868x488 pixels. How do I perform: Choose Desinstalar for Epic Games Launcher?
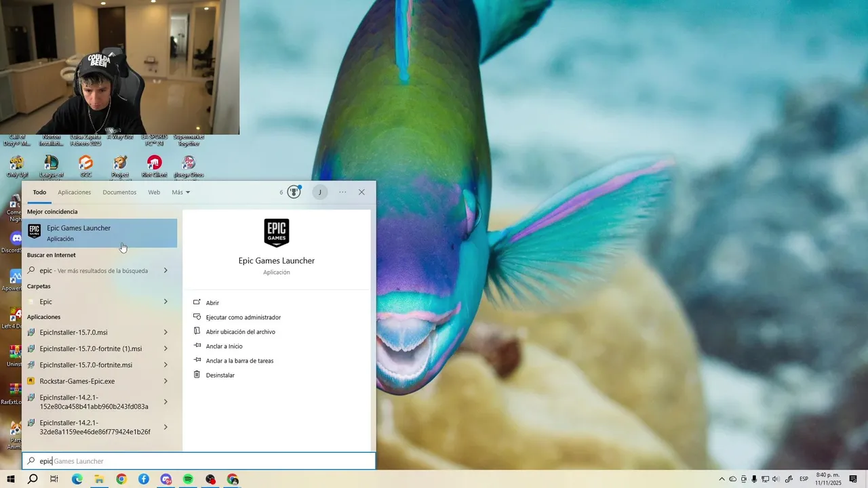click(220, 375)
